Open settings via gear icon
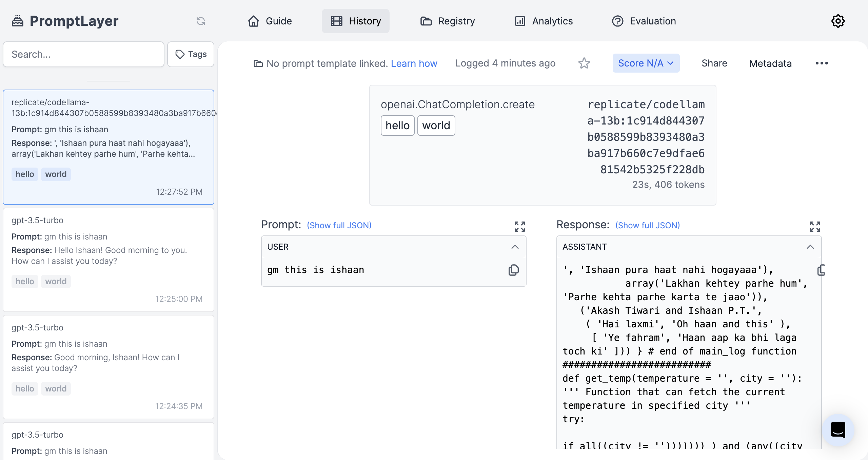Screen dimensions: 868x460 click(838, 21)
